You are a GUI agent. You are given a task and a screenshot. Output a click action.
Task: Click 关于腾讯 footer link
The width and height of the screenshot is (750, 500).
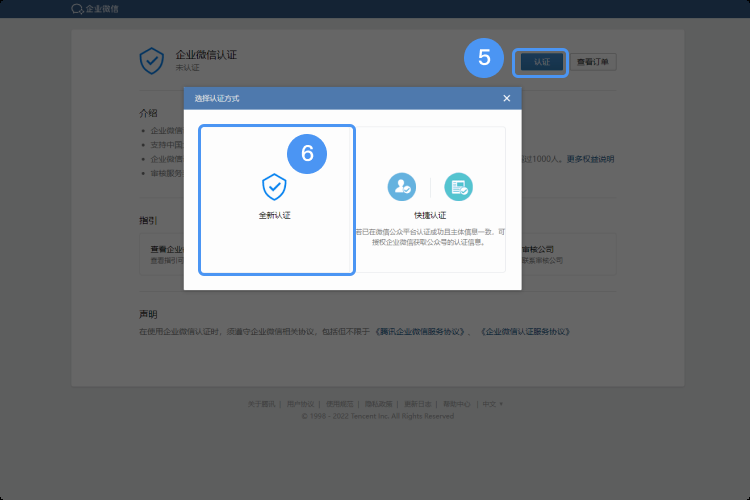(x=261, y=404)
